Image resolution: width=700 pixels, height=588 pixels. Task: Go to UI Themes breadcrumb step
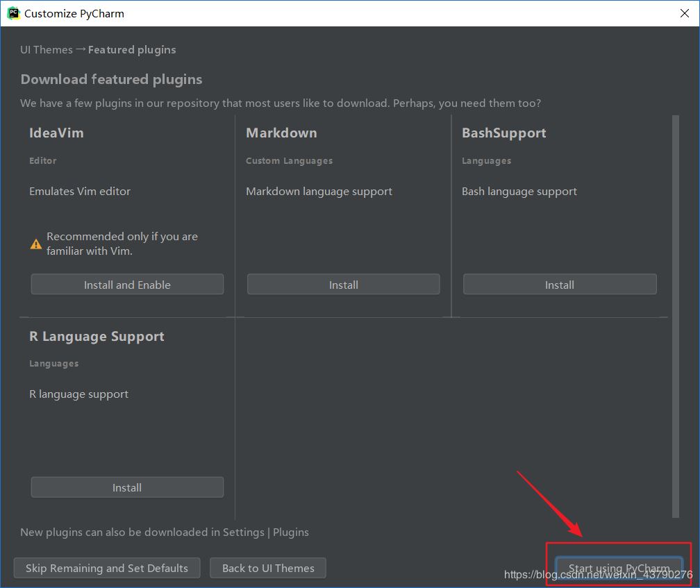[47, 50]
